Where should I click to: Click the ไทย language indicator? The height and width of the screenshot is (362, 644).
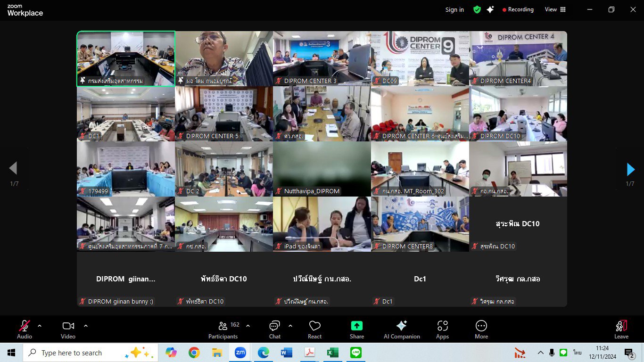(577, 353)
